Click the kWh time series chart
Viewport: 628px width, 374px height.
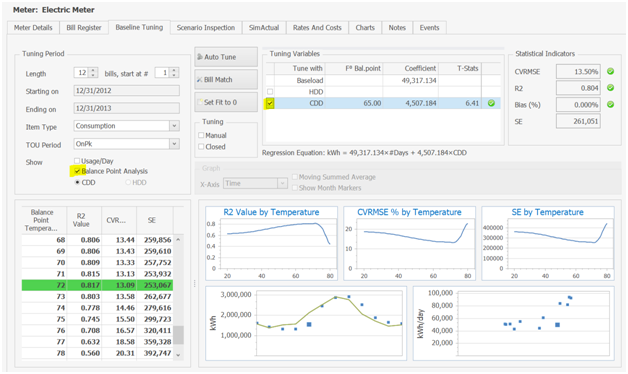pos(306,323)
